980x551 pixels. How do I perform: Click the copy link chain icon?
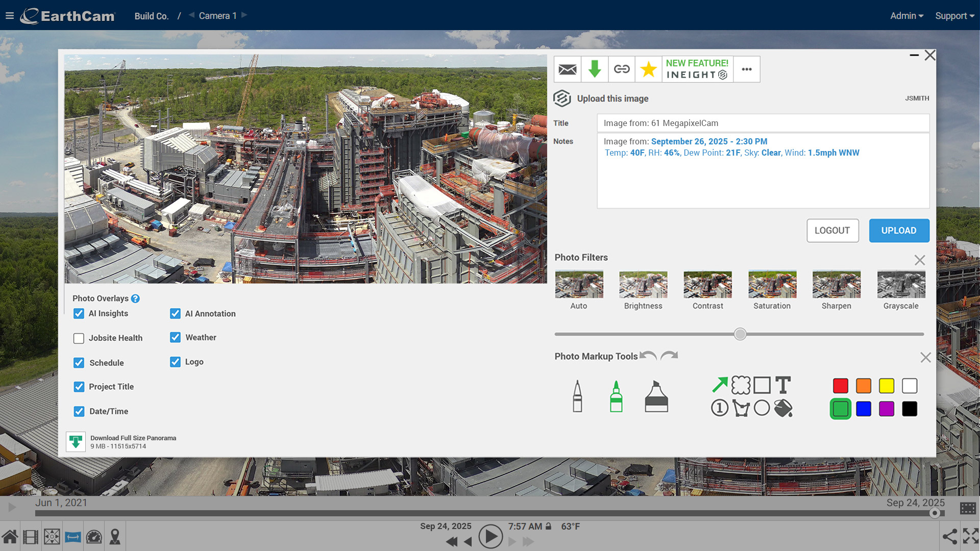[621, 69]
